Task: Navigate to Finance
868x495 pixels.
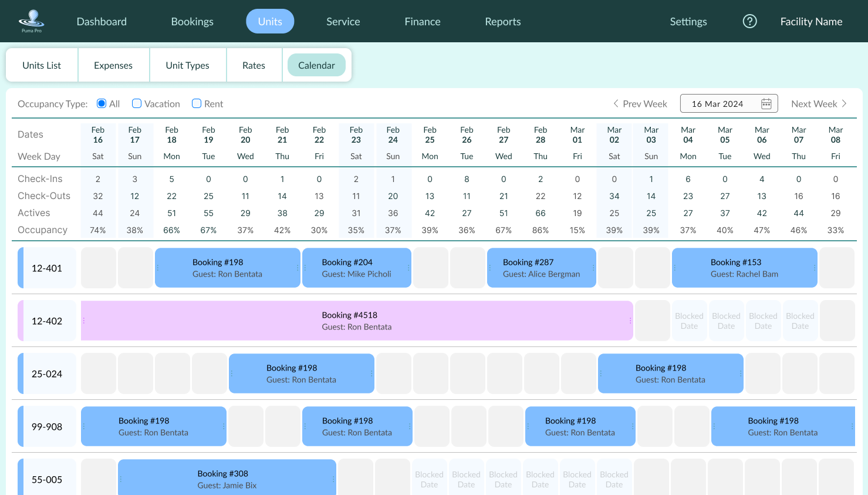Action: coord(423,22)
